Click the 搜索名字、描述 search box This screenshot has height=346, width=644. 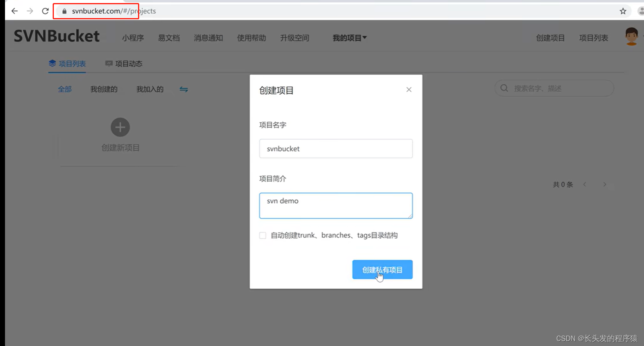coord(554,88)
